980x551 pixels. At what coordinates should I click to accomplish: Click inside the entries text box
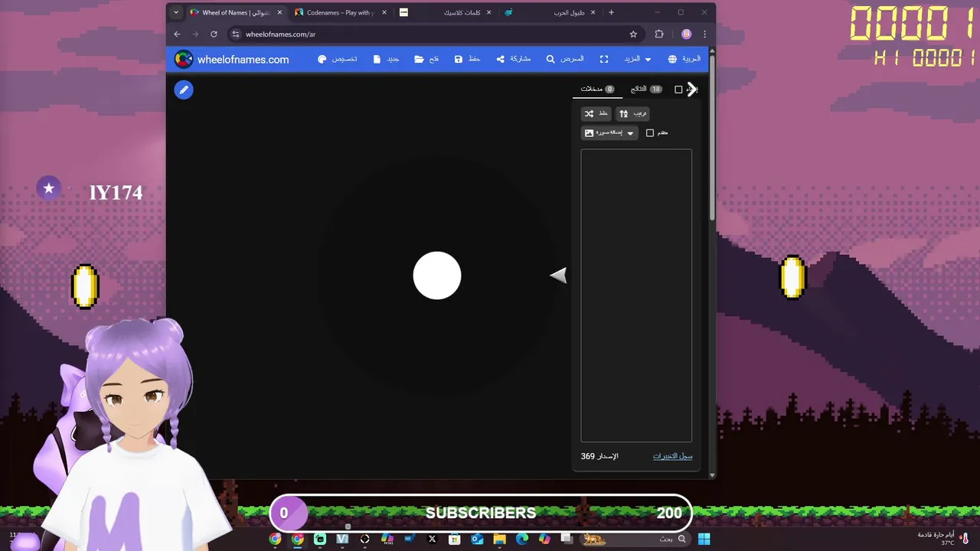(x=636, y=295)
